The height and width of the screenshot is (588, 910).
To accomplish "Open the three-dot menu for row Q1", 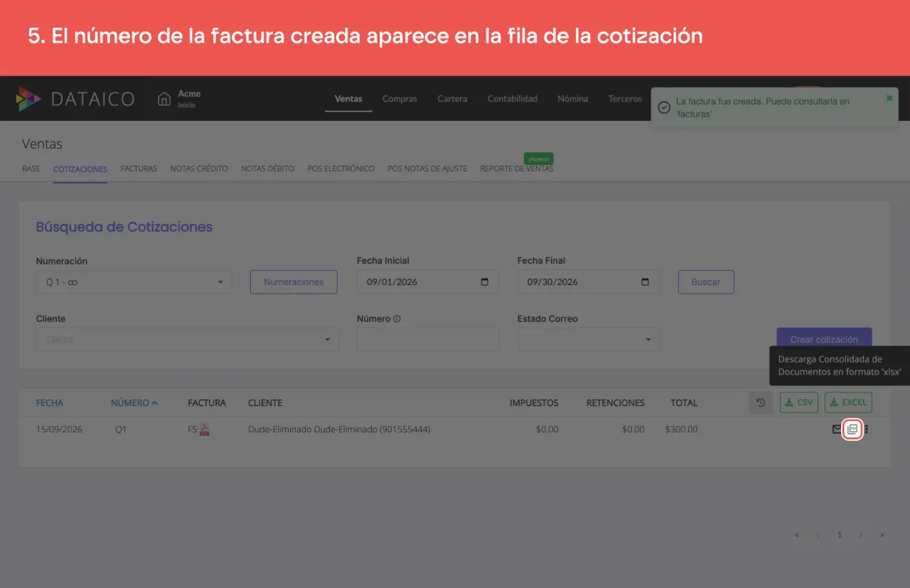I will 867,429.
